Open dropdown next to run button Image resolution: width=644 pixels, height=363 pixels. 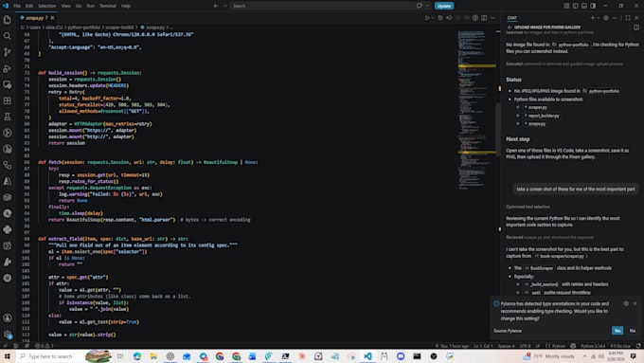coord(433,18)
